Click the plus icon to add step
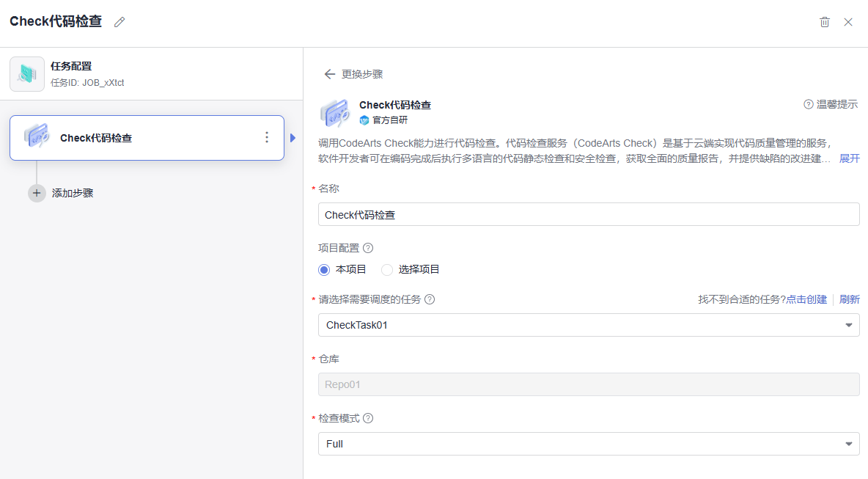Screen dimensions: 868x479 (37, 193)
